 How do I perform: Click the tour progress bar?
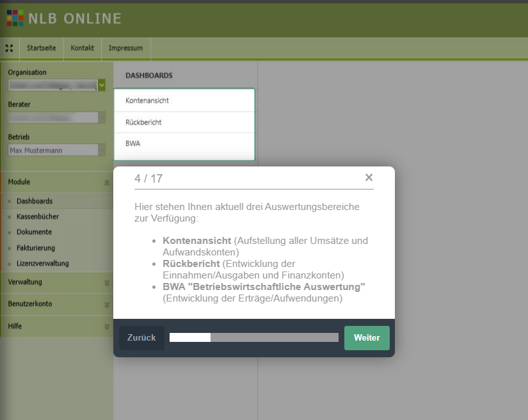tap(254, 337)
